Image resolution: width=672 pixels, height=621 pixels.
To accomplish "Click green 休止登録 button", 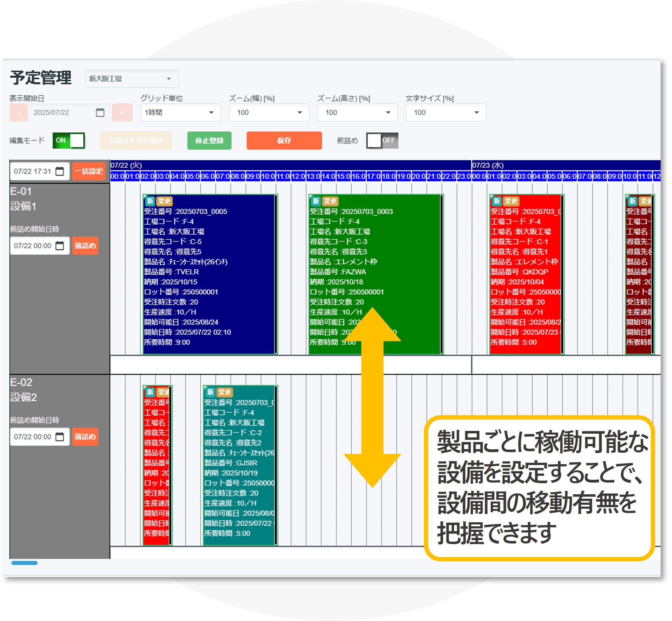I will 209,141.
